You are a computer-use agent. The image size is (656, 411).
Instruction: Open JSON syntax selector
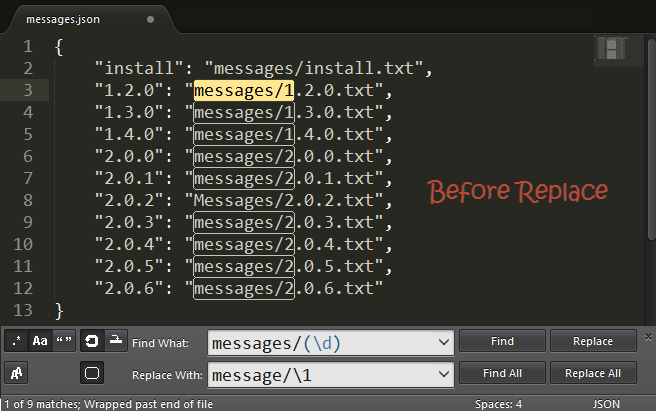606,404
